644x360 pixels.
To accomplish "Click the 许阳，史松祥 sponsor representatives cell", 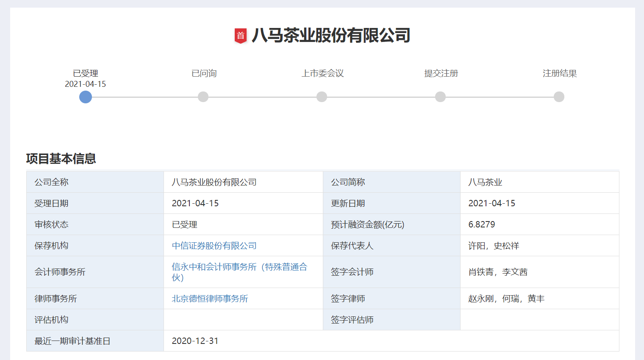I will pos(494,246).
